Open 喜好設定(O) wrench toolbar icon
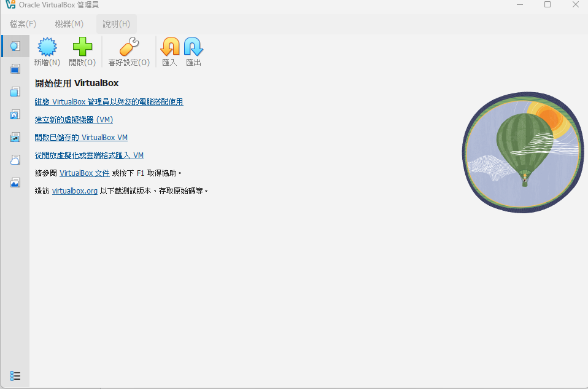The width and height of the screenshot is (588, 389). [x=129, y=47]
